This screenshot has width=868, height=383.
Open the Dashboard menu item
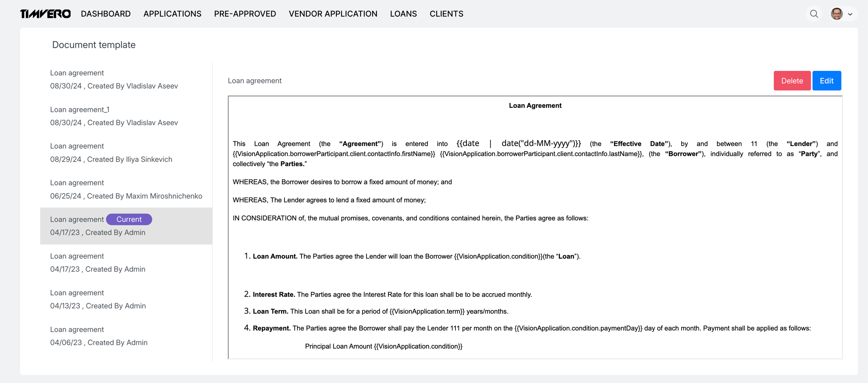[x=105, y=14]
